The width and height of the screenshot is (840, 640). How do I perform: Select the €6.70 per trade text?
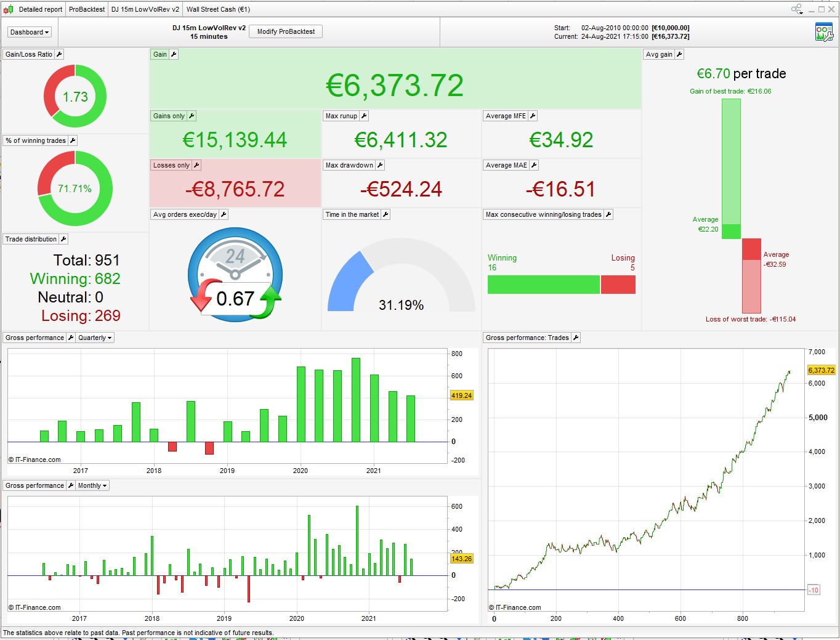click(741, 74)
